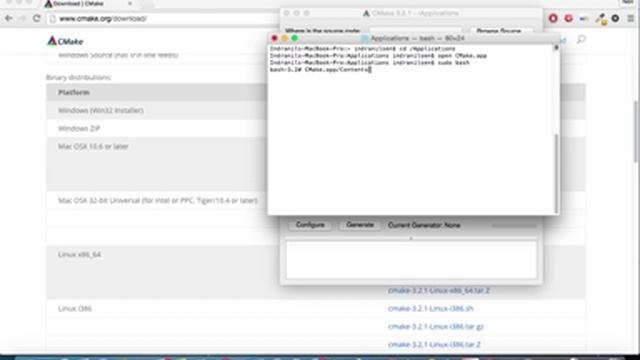The width and height of the screenshot is (640, 360).
Task: Click the terminal line with open CMake.app
Action: (378, 56)
